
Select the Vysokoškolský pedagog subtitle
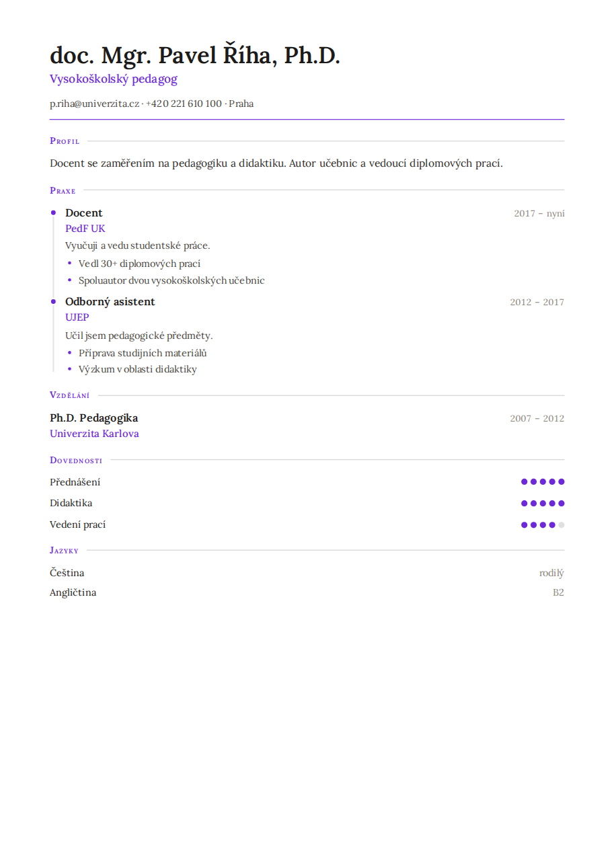(x=113, y=79)
